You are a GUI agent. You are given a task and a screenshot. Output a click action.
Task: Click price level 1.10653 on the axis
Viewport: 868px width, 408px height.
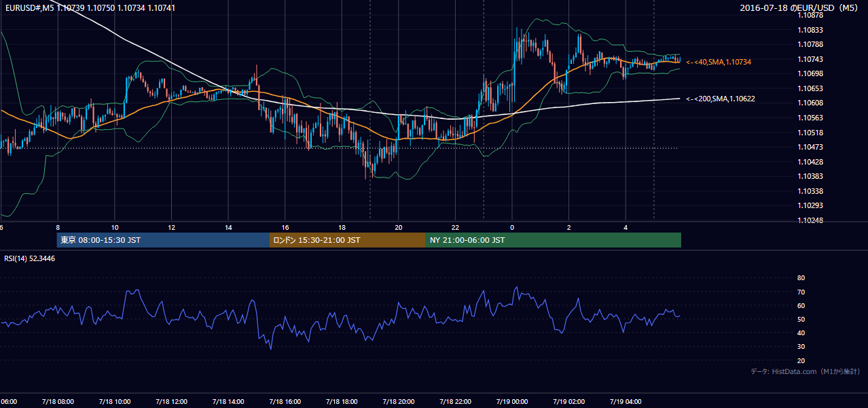(x=810, y=88)
